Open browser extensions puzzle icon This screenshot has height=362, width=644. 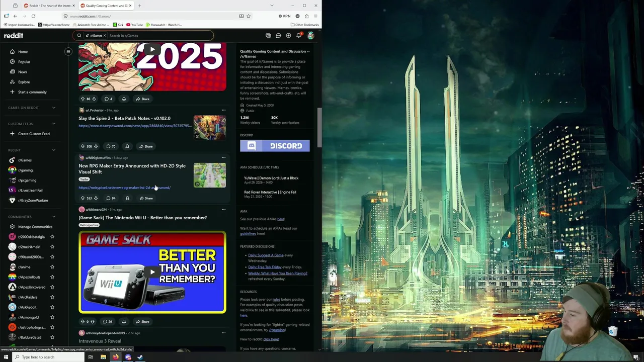(306, 16)
